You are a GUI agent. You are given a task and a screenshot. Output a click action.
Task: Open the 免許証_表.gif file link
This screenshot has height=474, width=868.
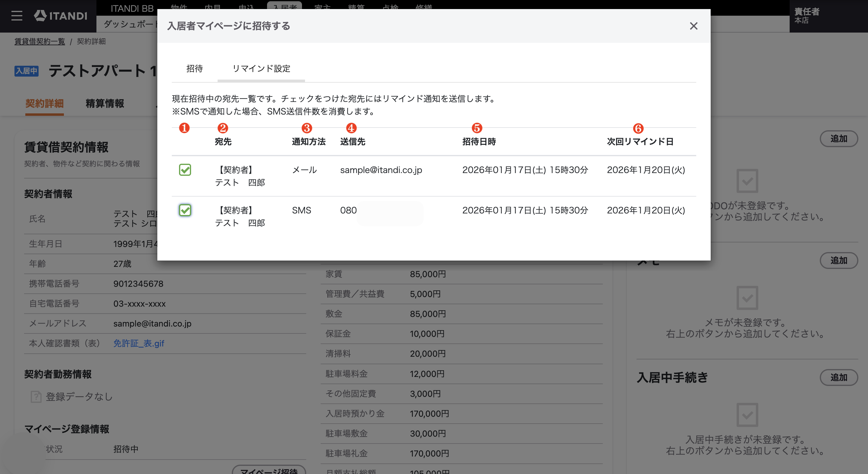[139, 343]
